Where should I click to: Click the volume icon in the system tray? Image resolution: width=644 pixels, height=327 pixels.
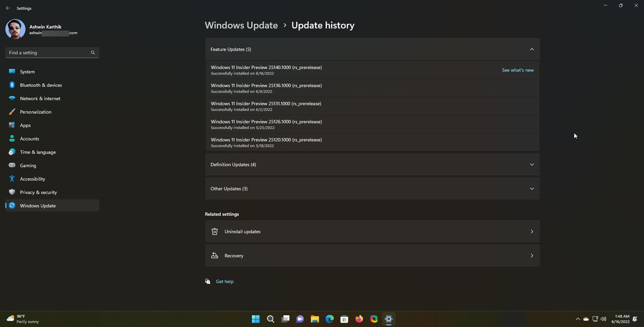603,318
